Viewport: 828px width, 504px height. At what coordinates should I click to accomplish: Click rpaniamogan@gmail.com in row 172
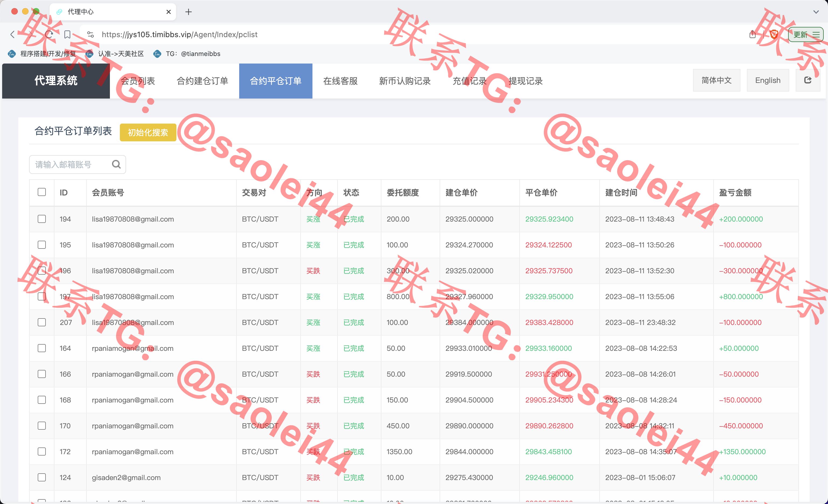point(133,451)
